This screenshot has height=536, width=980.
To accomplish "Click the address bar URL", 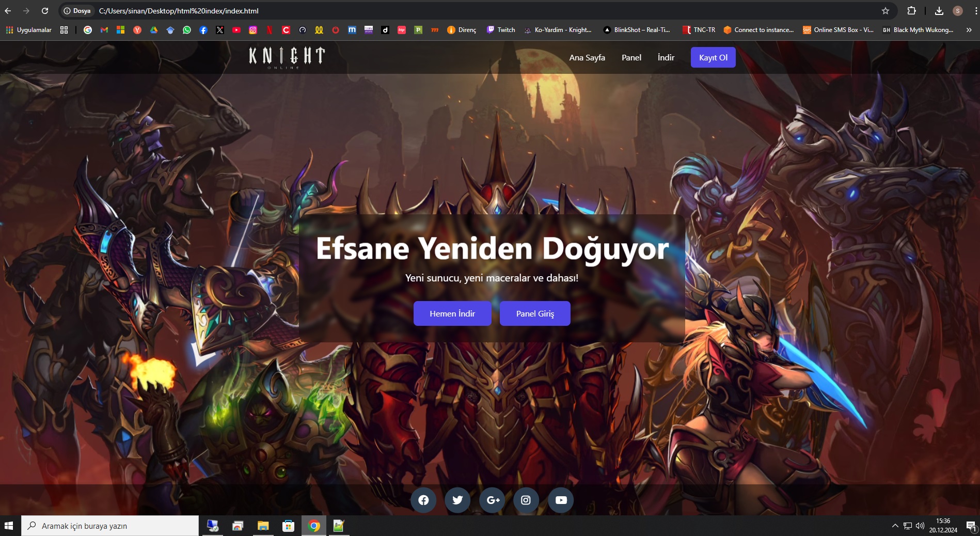I will [179, 11].
